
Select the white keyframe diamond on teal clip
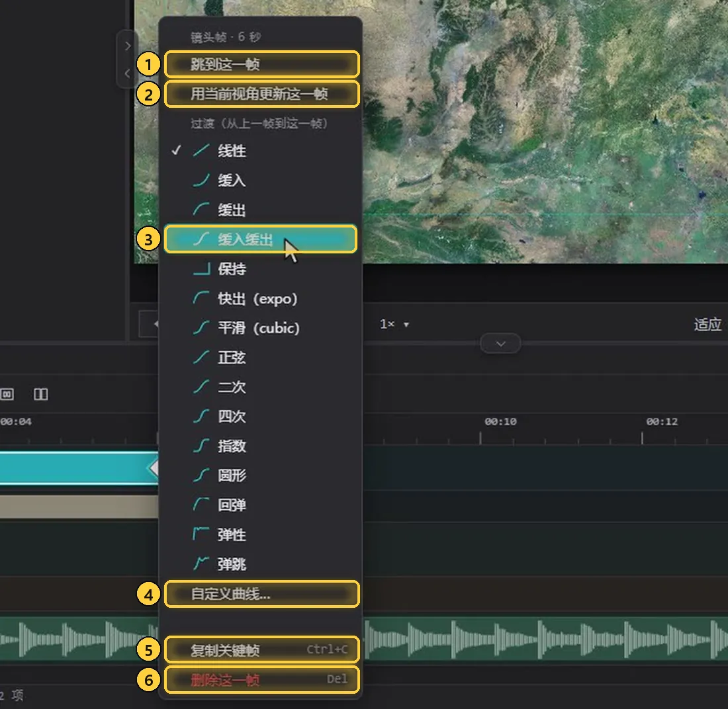[x=154, y=468]
